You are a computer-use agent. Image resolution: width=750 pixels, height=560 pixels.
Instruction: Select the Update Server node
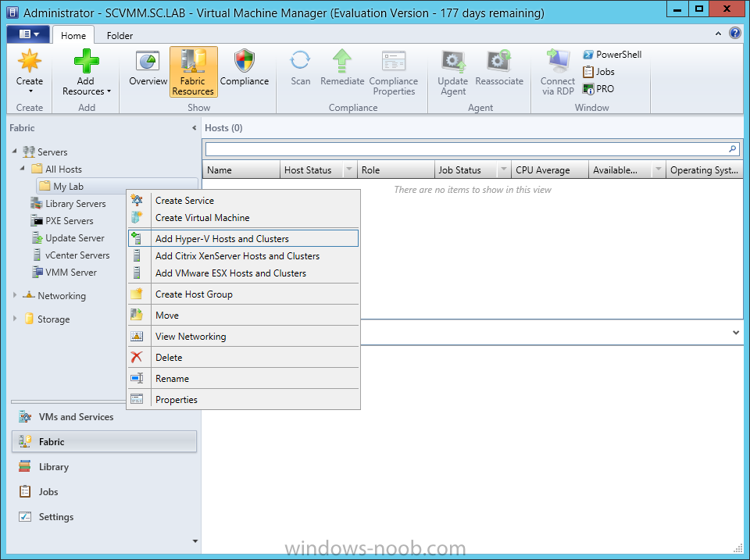[67, 238]
